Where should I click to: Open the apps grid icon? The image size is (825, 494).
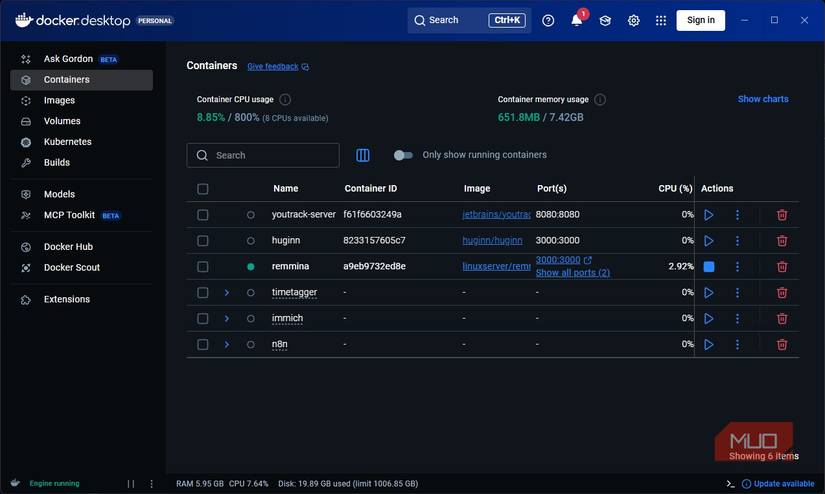tap(661, 21)
